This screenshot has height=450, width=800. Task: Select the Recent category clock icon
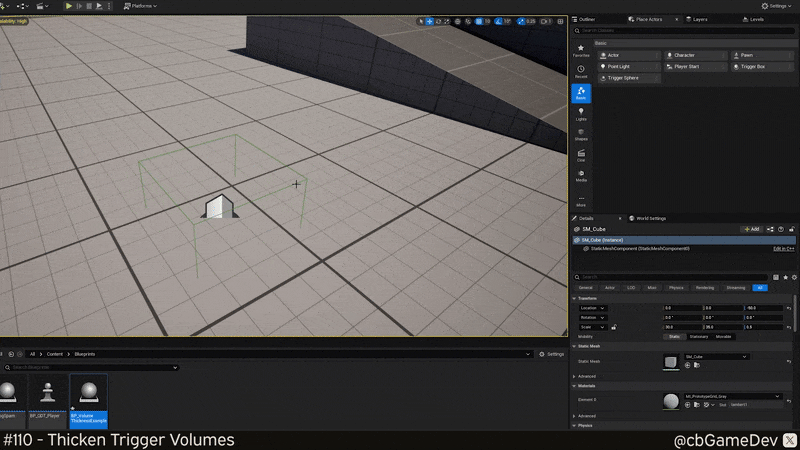pyautogui.click(x=581, y=71)
